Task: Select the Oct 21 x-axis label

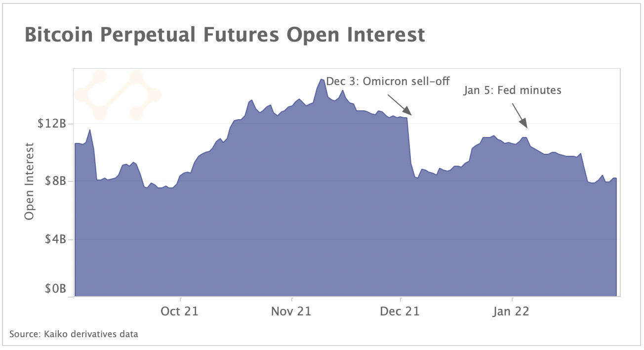Action: click(181, 311)
